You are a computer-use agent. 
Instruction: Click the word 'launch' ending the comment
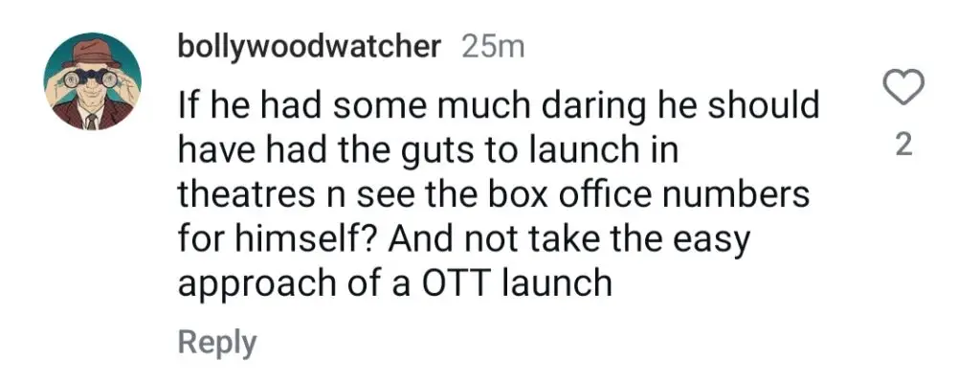point(558,282)
